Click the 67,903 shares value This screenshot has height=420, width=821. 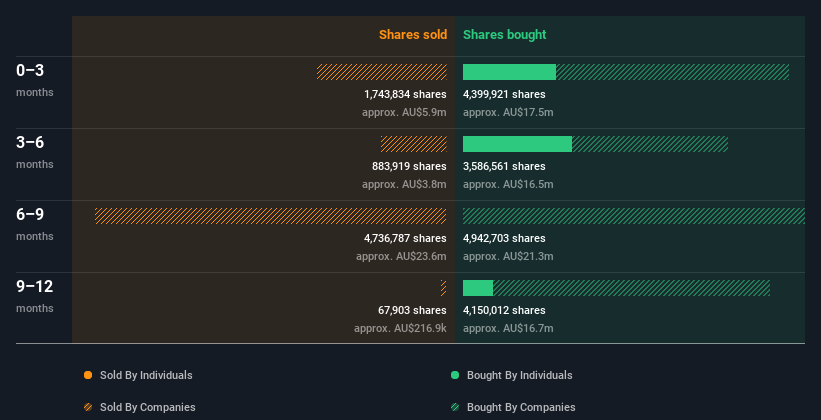coord(412,310)
